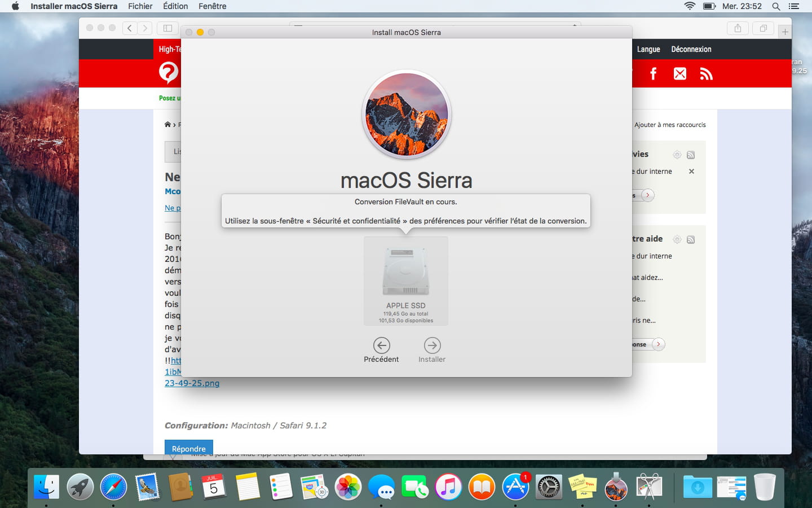812x508 pixels.
Task: Open System Preferences from the Dock
Action: click(x=549, y=487)
